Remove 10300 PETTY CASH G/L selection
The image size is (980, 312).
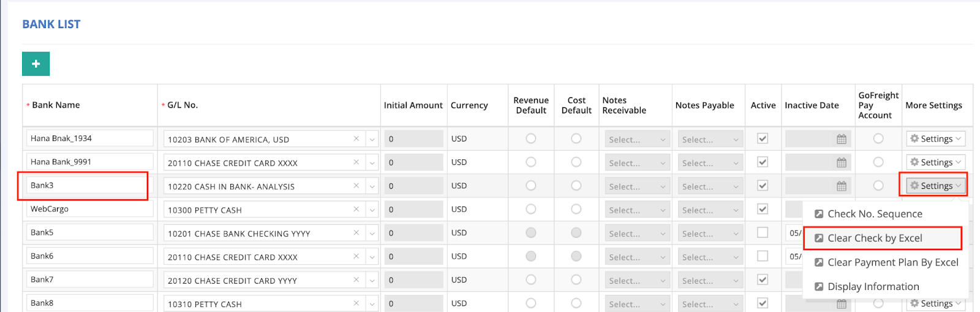(356, 210)
